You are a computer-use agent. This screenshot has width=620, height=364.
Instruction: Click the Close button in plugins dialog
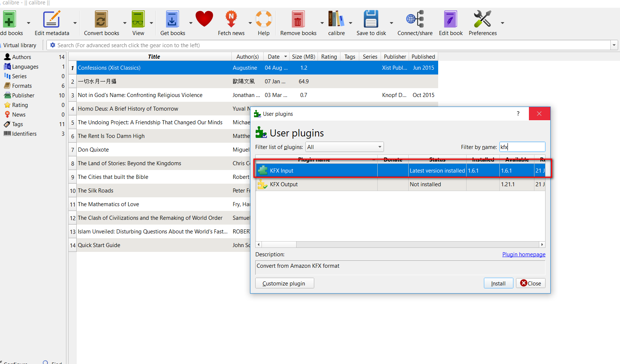coord(530,283)
